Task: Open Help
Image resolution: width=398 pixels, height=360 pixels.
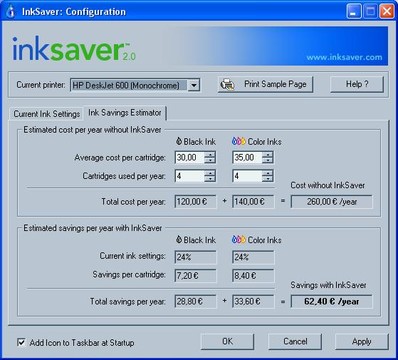Action: (357, 84)
